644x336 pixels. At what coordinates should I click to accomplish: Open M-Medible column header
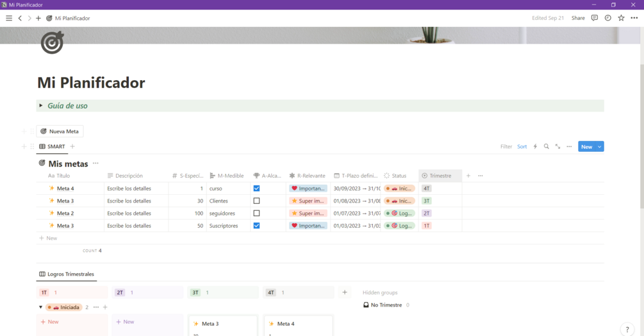click(228, 176)
